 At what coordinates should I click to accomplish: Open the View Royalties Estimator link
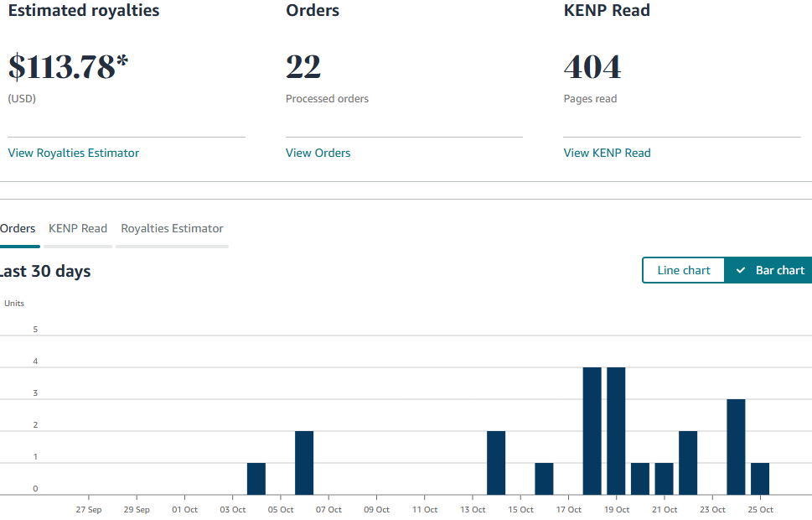(74, 153)
